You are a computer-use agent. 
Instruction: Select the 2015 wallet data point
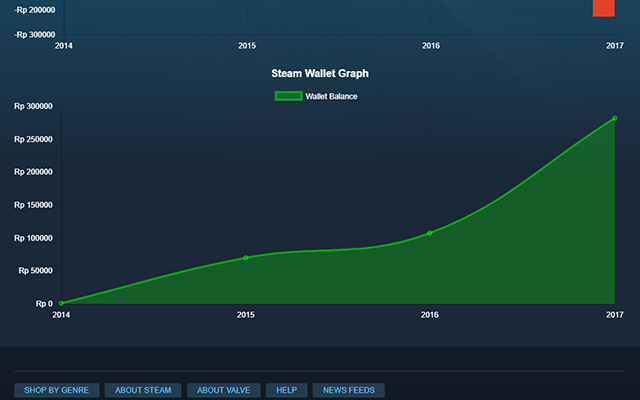(246, 258)
